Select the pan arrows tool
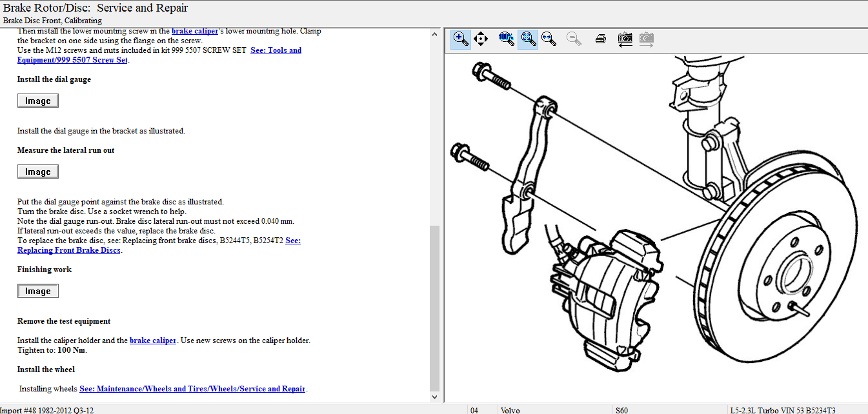The width and height of the screenshot is (868, 414). point(481,39)
